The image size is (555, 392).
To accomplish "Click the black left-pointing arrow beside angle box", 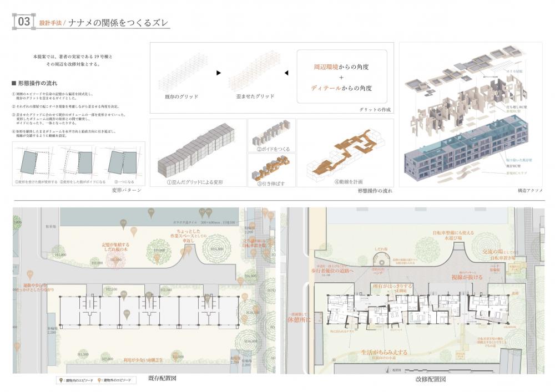I will tap(286, 73).
